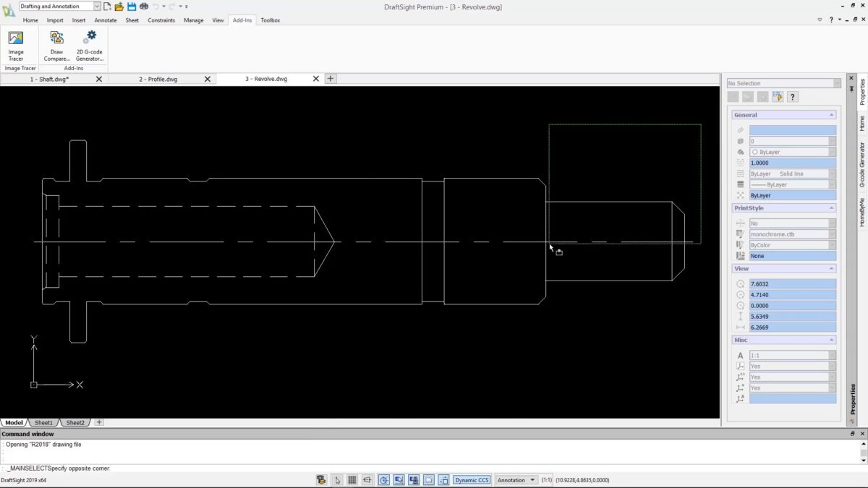Create a new drawing with New icon
The width and height of the screenshot is (868, 488).
pyautogui.click(x=108, y=7)
